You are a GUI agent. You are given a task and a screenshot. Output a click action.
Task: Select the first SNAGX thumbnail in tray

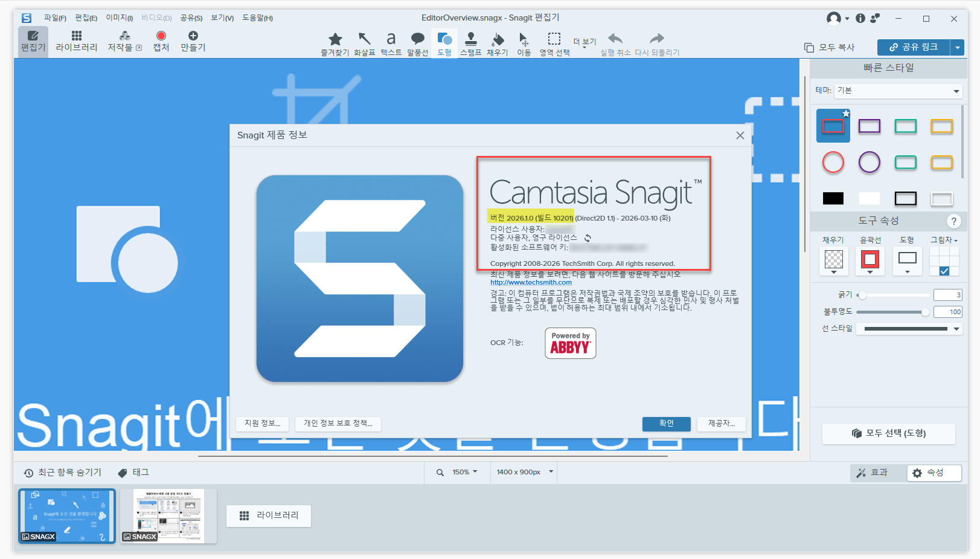click(67, 515)
